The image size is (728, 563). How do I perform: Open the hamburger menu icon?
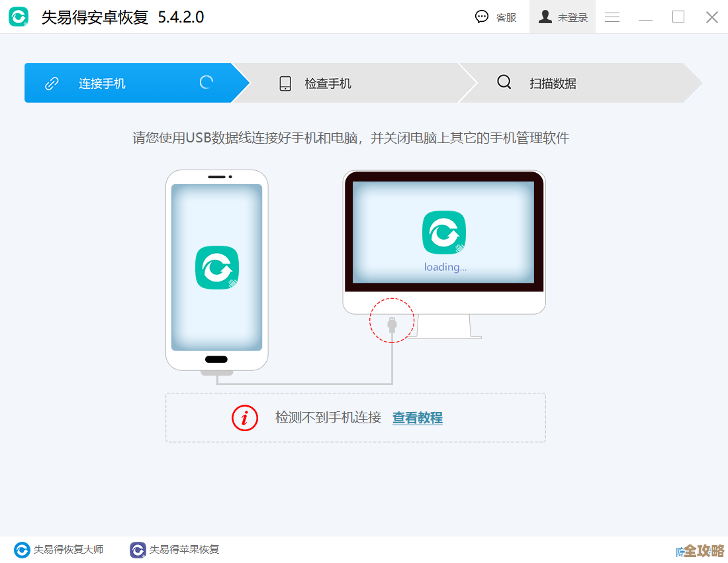pyautogui.click(x=612, y=17)
